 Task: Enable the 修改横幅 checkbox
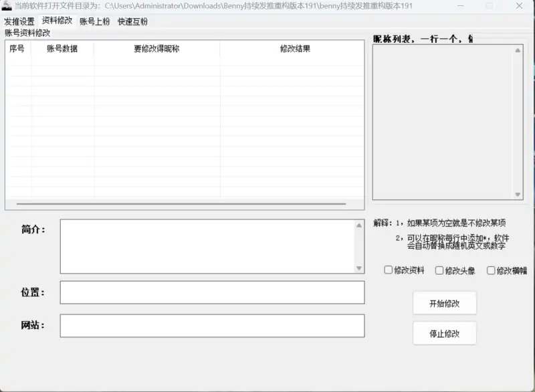[x=490, y=270]
